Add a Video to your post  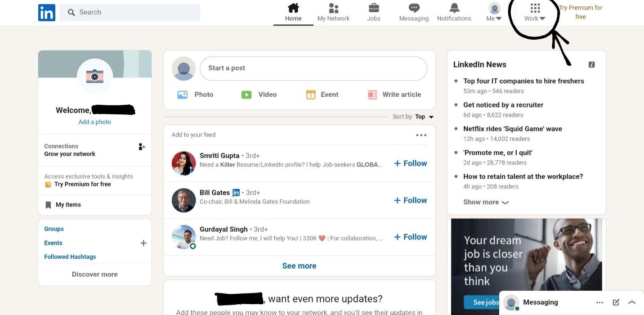point(259,94)
